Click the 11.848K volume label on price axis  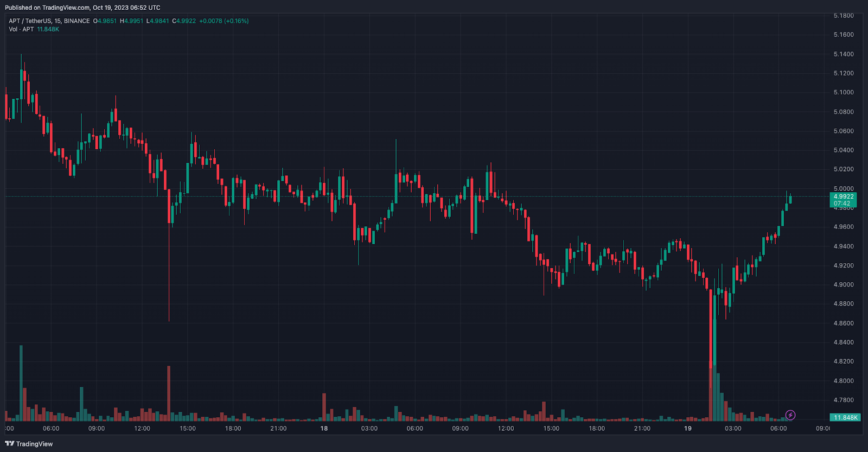pyautogui.click(x=845, y=417)
